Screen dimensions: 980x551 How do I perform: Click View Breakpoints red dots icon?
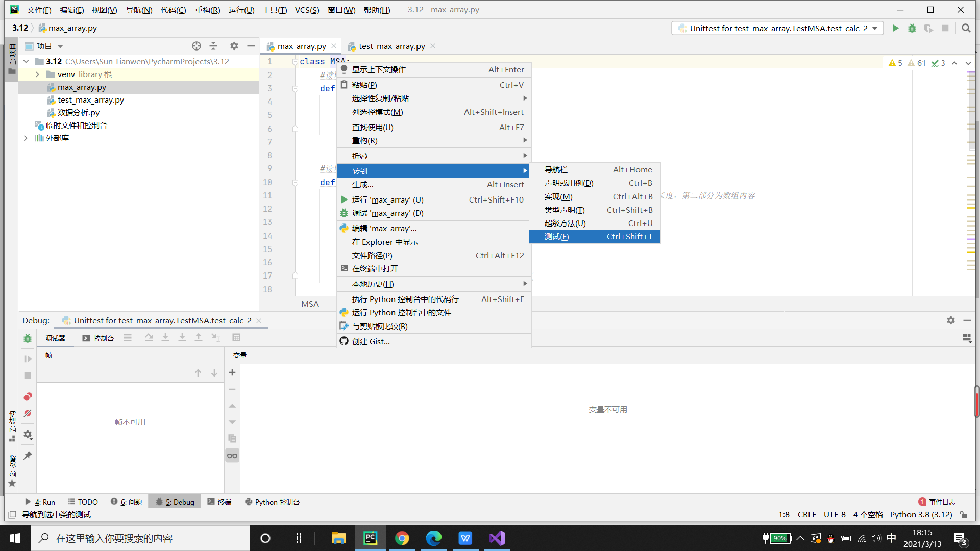28,397
